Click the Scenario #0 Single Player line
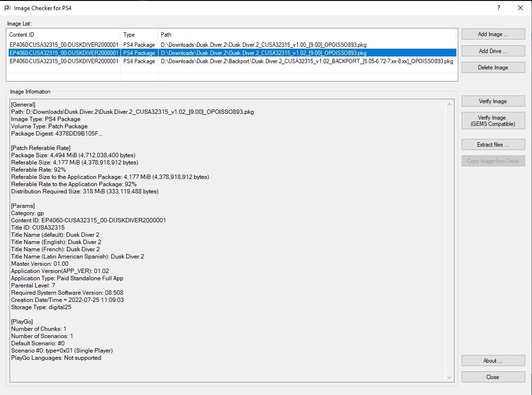Screen dimensions: 532x395 [62, 351]
